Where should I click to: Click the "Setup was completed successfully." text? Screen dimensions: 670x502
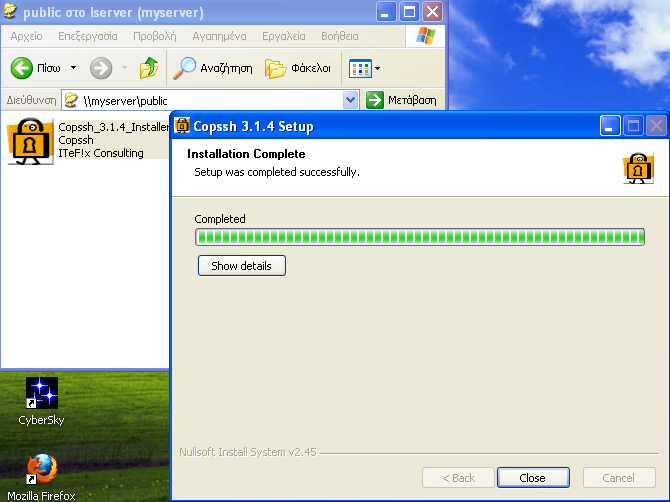[x=277, y=172]
